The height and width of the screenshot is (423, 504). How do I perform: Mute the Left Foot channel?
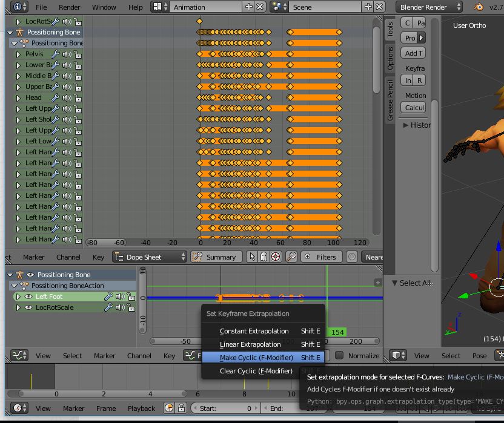(x=120, y=297)
